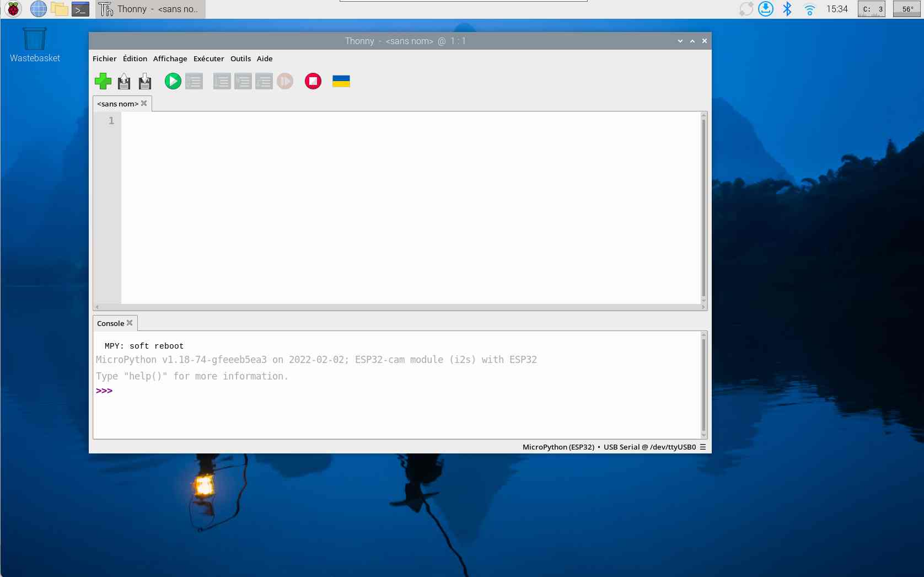Maximize the Thonny window
This screenshot has width=924, height=577.
[x=692, y=41]
